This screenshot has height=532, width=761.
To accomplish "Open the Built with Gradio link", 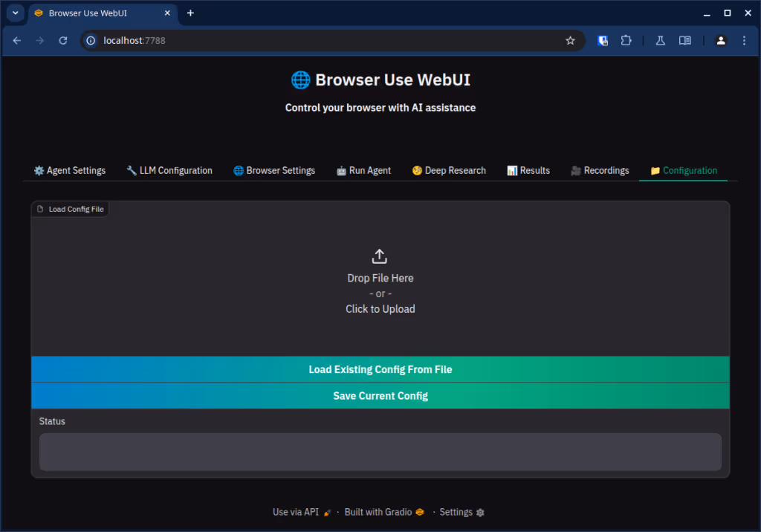I will [x=384, y=512].
